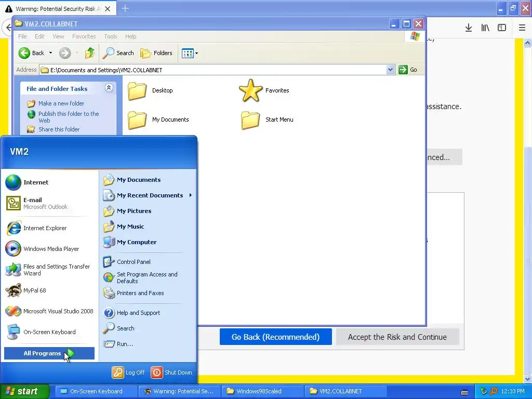Open Printers and Faxes
The image size is (532, 399).
tap(134, 293)
